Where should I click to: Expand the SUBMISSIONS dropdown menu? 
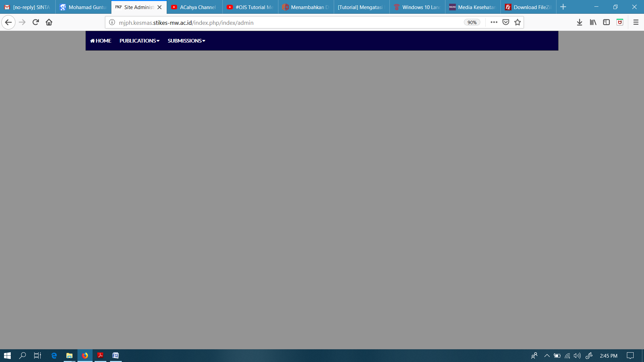click(186, 41)
